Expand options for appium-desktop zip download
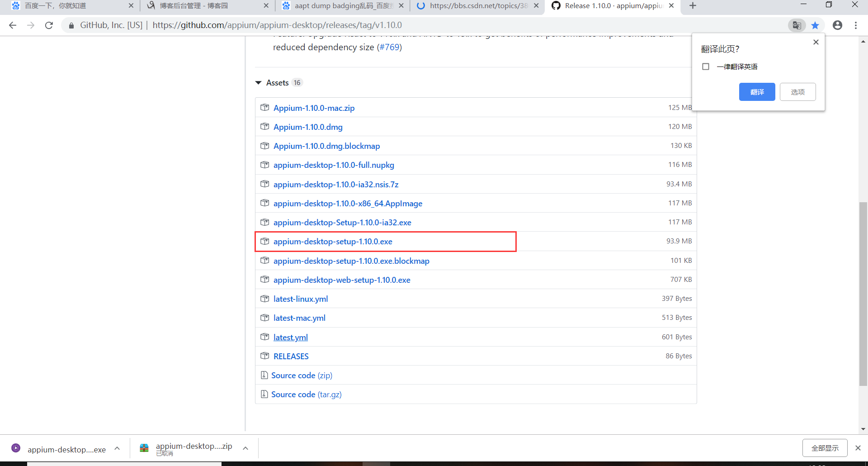Image resolution: width=868 pixels, height=466 pixels. (x=245, y=448)
